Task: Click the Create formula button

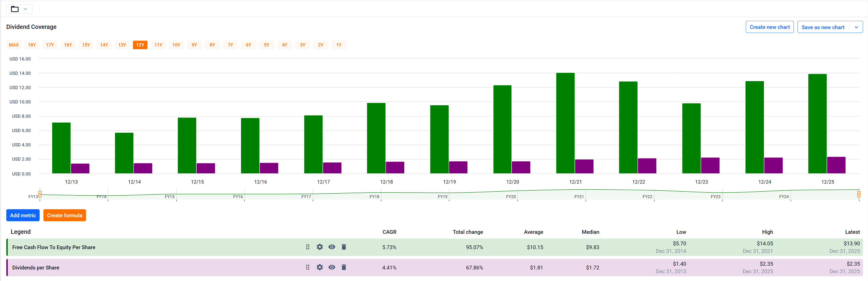Action: click(x=65, y=215)
